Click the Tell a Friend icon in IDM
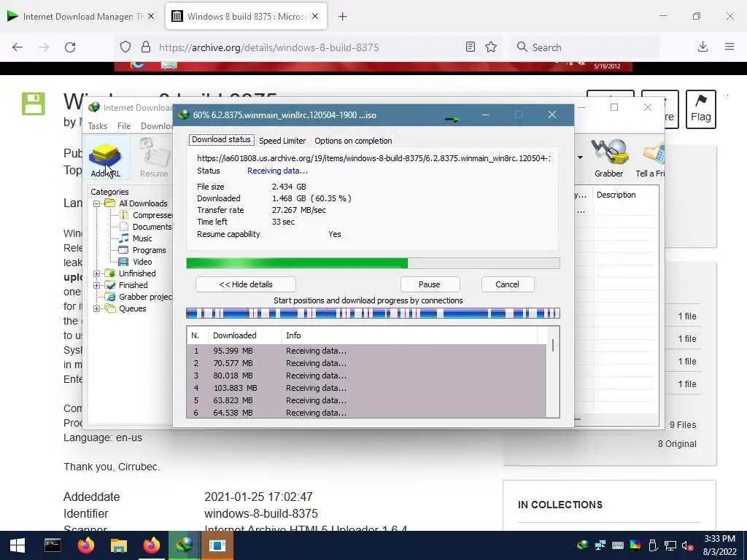 (x=651, y=158)
